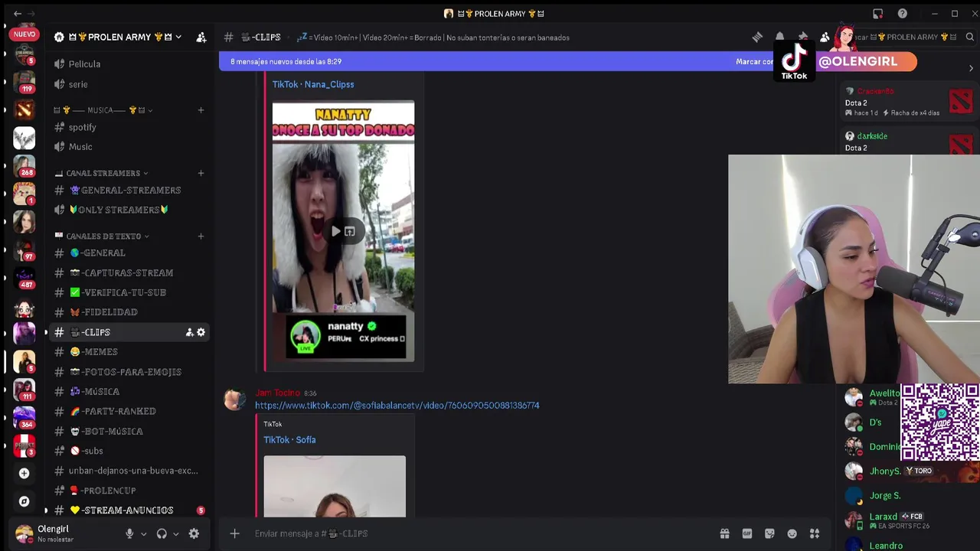Image resolution: width=980 pixels, height=551 pixels.
Task: Open notification settings bell in channel header
Action: pyautogui.click(x=779, y=37)
